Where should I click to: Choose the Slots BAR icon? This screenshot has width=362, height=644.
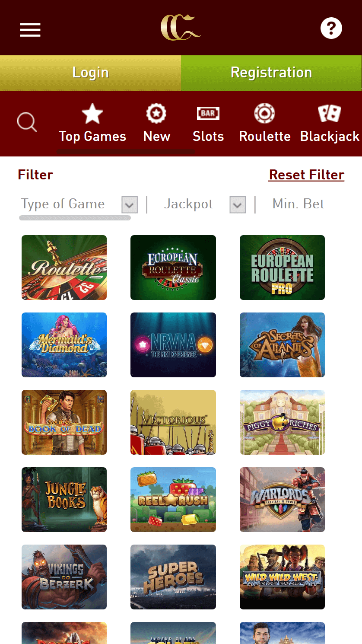[x=208, y=113]
